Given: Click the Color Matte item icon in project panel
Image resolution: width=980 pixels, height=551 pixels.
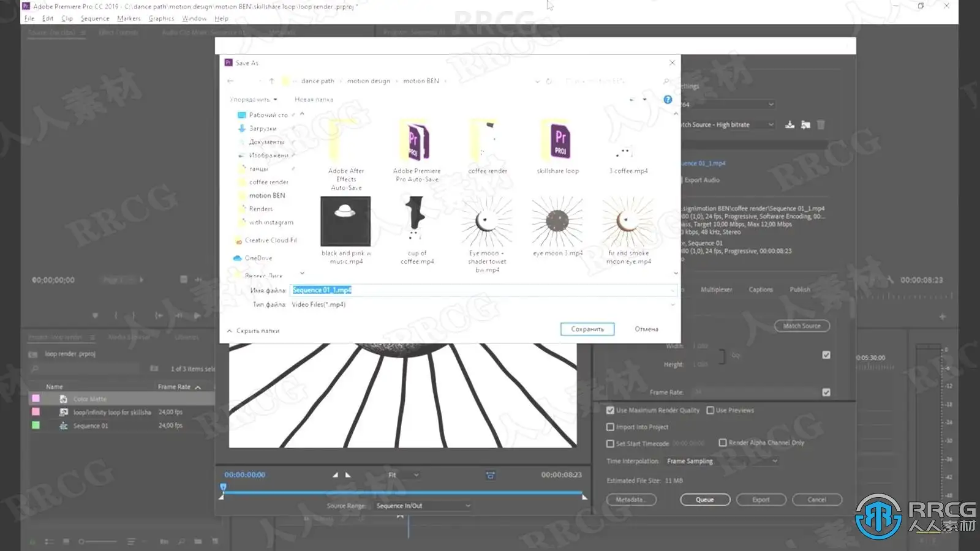Looking at the screenshot, I should click(x=63, y=399).
